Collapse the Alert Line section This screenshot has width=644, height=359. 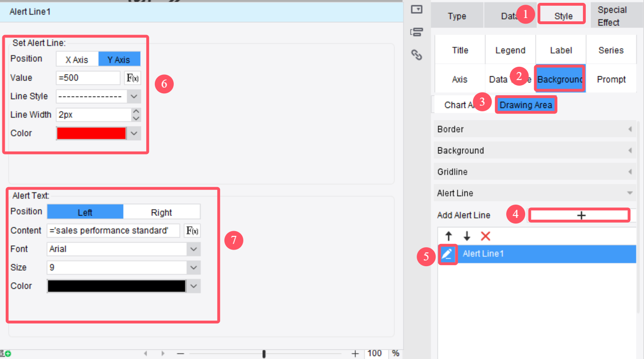(535, 193)
